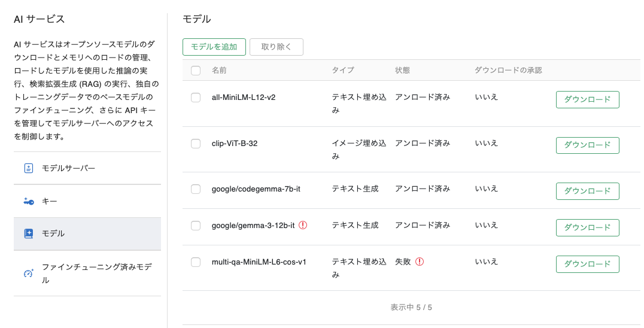Click the clip-ViT-B-32 model name
The width and height of the screenshot is (644, 328).
pos(235,143)
